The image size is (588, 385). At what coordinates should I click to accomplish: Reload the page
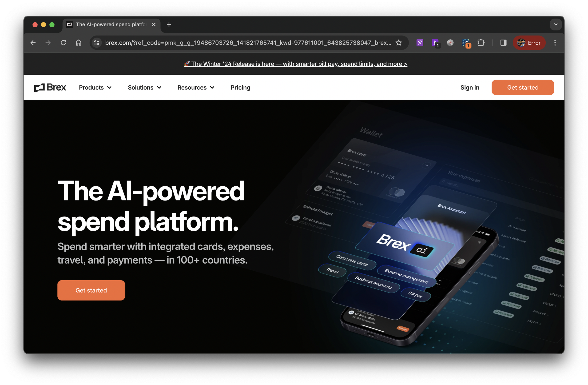63,43
